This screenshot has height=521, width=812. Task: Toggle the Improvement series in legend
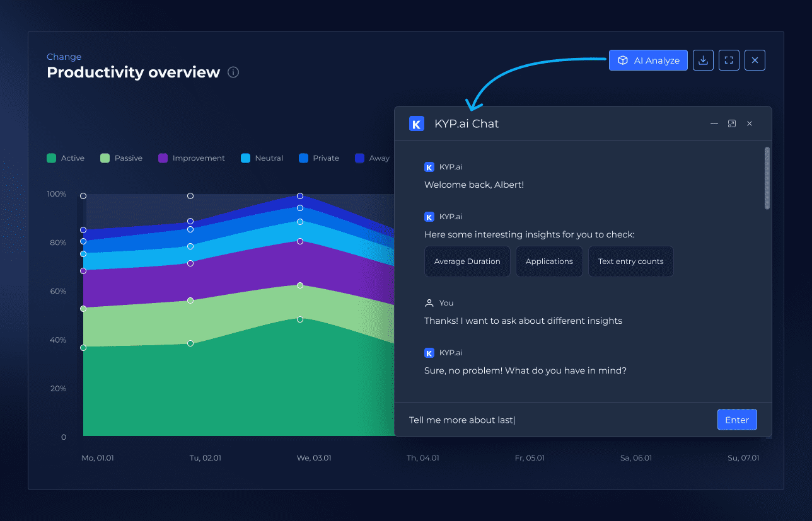[191, 158]
